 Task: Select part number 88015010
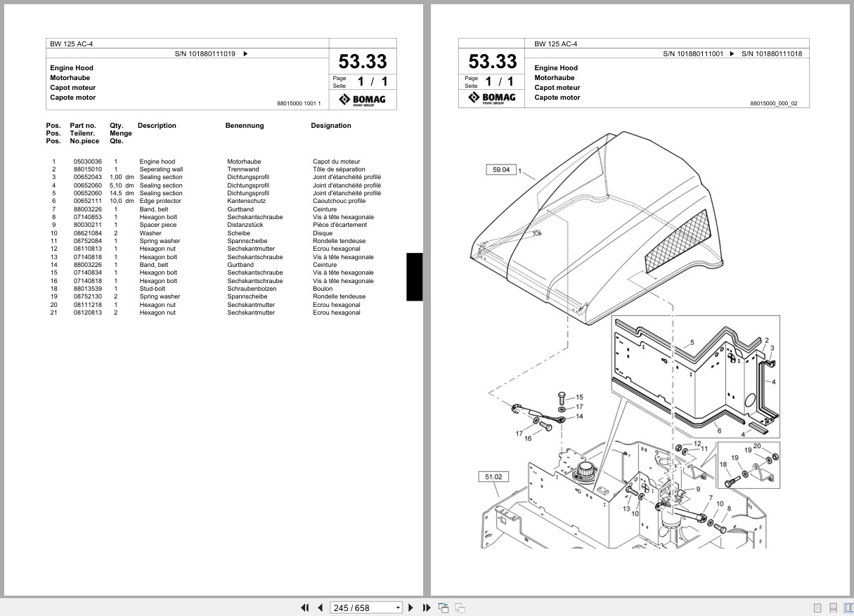pos(88,169)
